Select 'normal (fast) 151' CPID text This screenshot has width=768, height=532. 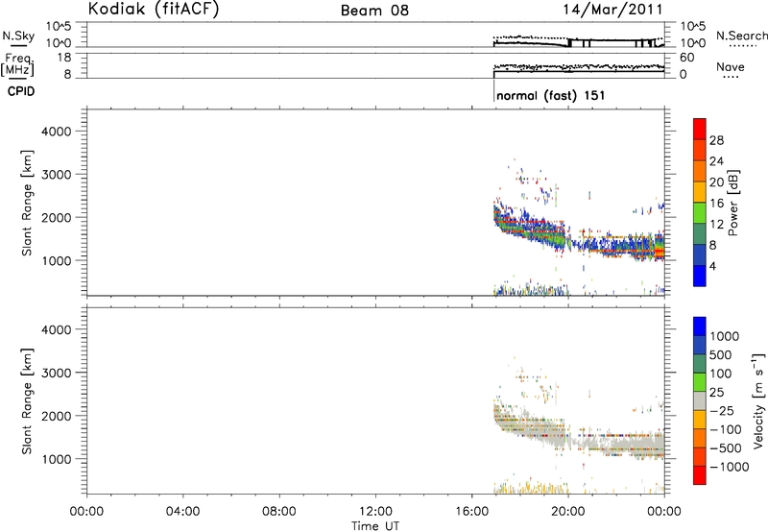(x=550, y=95)
